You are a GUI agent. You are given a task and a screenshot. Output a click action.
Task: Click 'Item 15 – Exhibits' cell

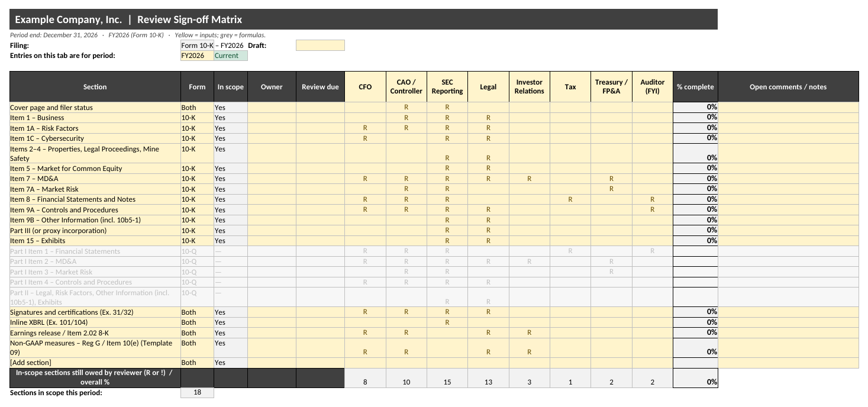tap(95, 241)
